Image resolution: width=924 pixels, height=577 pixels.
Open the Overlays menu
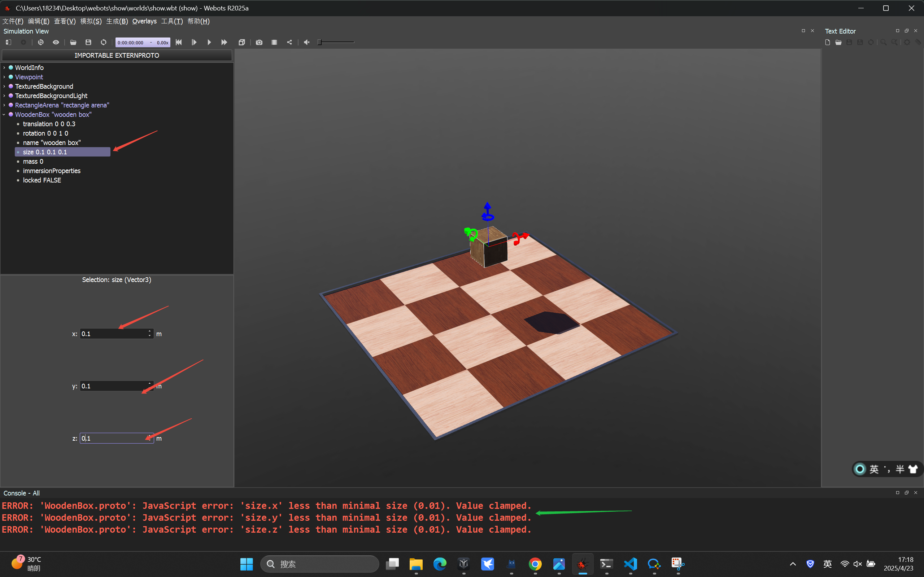(144, 21)
